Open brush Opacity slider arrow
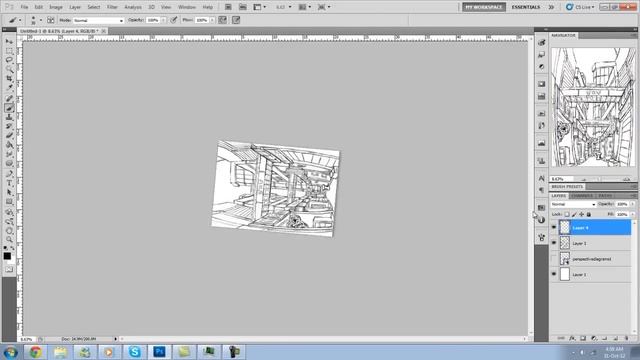Screen dimensions: 640x360 pyautogui.click(x=164, y=20)
